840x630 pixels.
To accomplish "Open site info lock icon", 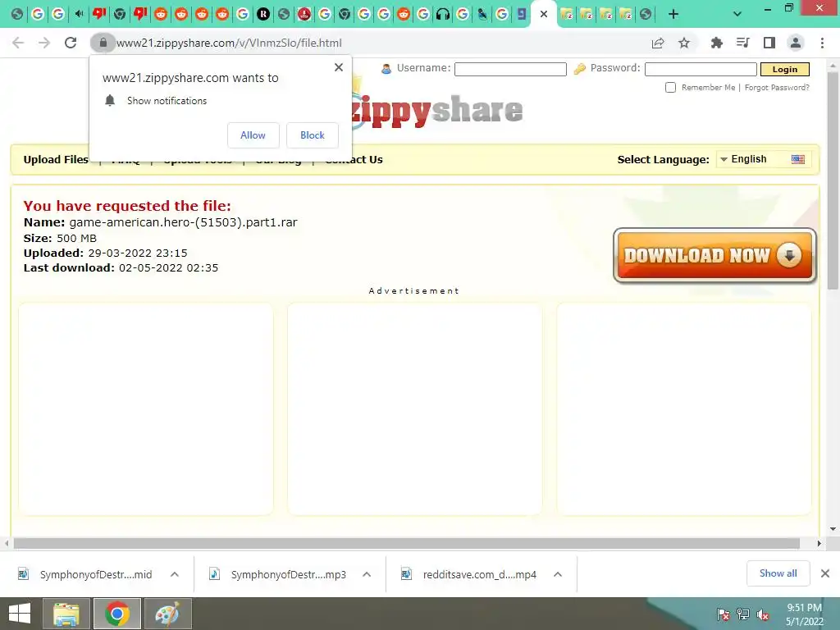I will [103, 43].
